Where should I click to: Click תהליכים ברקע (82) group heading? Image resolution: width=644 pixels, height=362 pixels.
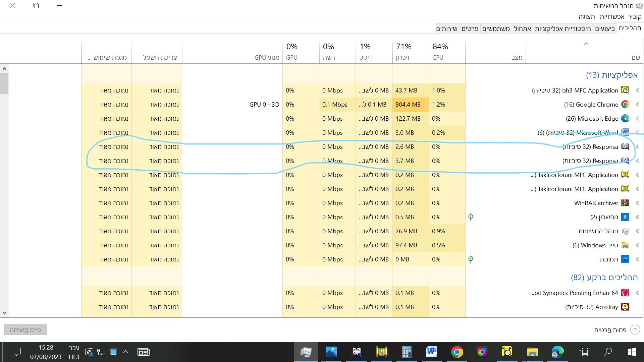click(604, 277)
